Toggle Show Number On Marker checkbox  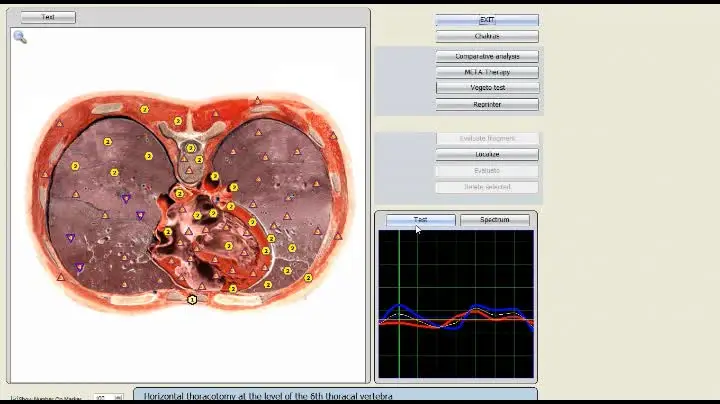click(13, 398)
